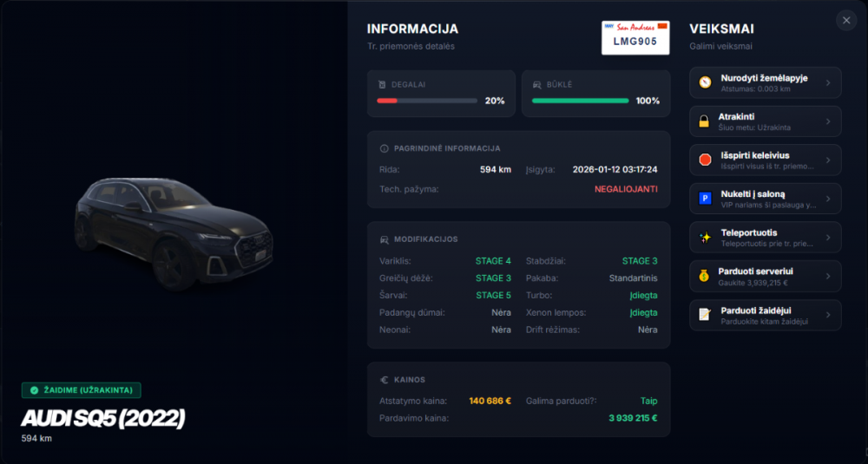Click the sparkle icon next to Teleportuotis
The image size is (868, 464).
[x=705, y=238]
